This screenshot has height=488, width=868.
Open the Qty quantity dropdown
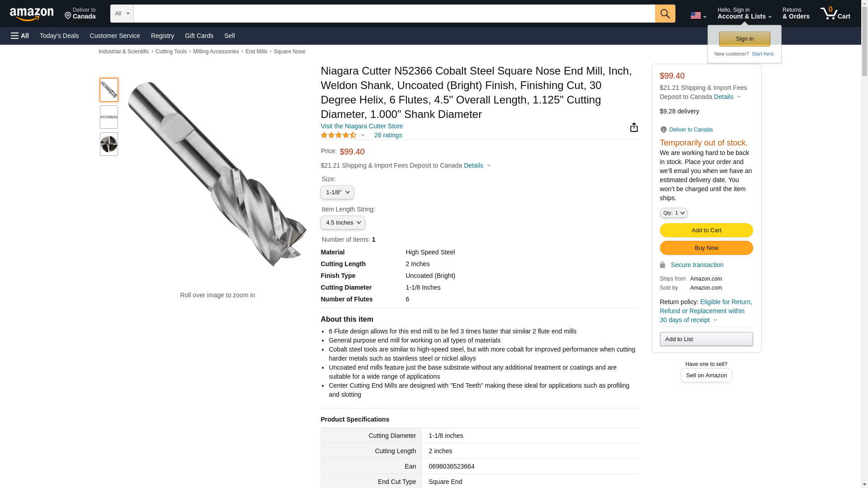coord(673,213)
